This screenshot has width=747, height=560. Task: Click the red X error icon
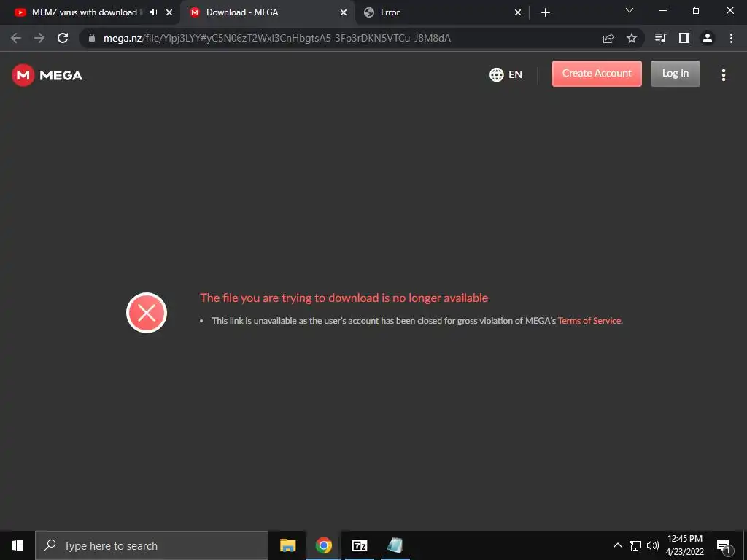pos(147,313)
